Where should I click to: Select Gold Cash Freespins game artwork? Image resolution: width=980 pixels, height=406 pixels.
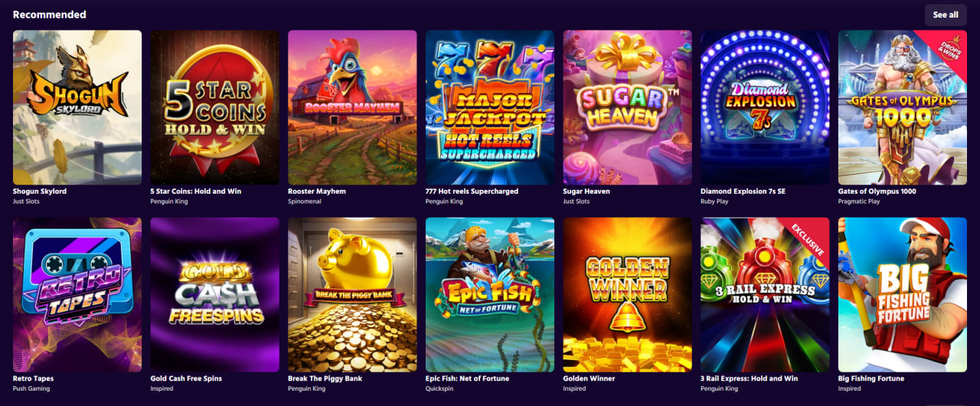(215, 295)
